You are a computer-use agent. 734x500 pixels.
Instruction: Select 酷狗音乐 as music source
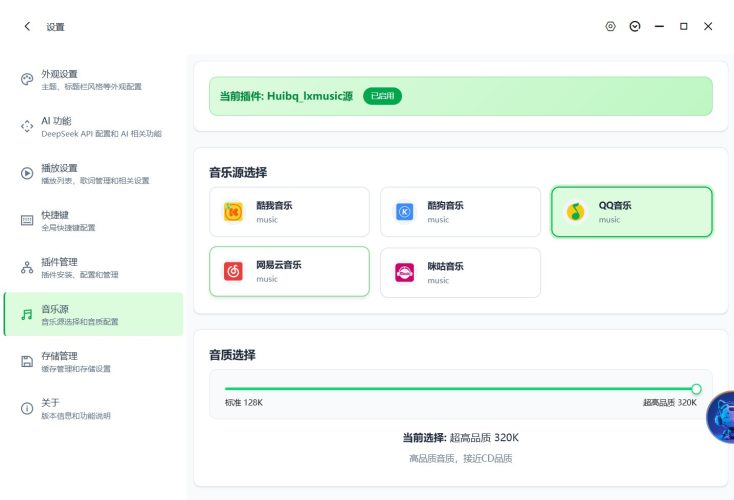click(x=461, y=212)
